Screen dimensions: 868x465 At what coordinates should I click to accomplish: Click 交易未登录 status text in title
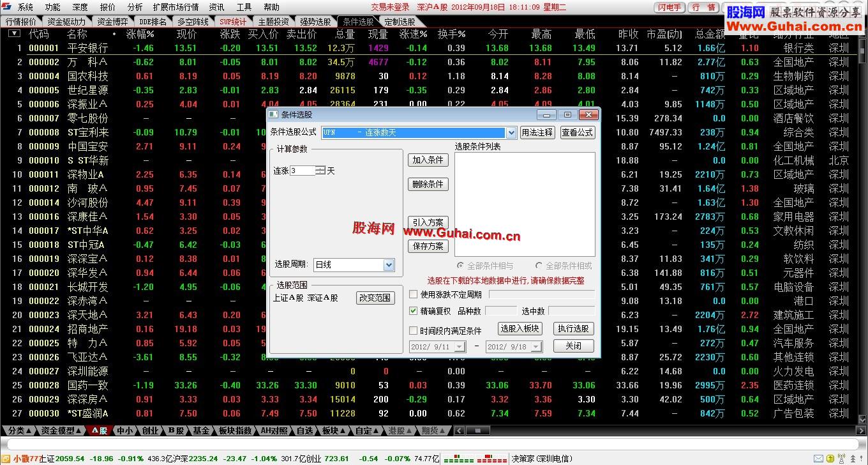tap(390, 7)
